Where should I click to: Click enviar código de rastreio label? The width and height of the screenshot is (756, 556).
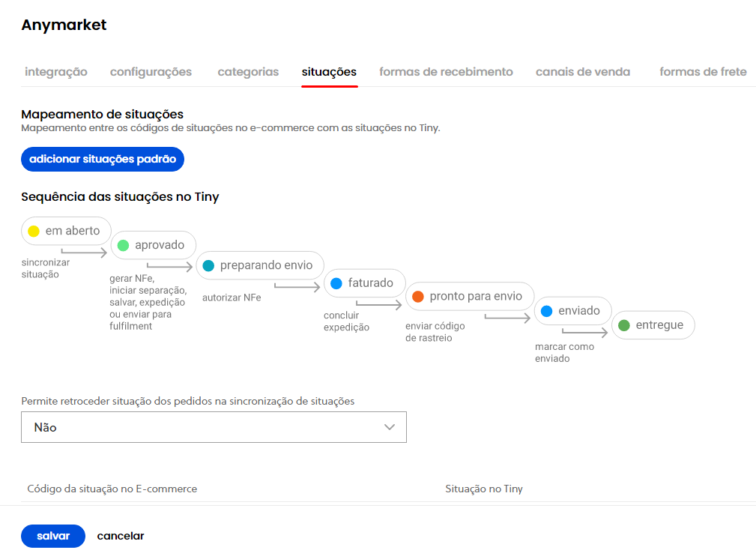(x=435, y=332)
